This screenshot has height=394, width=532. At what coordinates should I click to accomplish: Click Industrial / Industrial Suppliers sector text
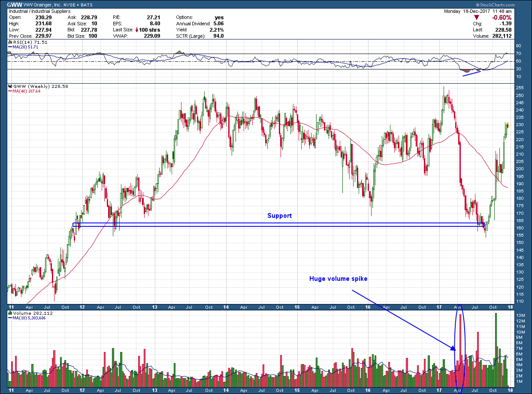point(39,11)
